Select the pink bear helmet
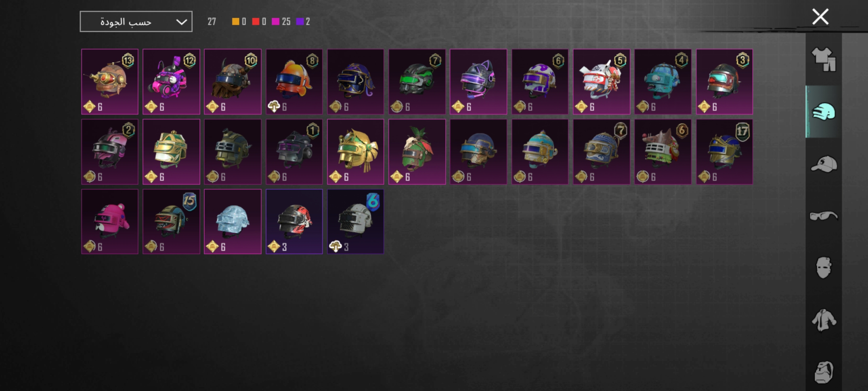The height and width of the screenshot is (391, 868). click(110, 222)
